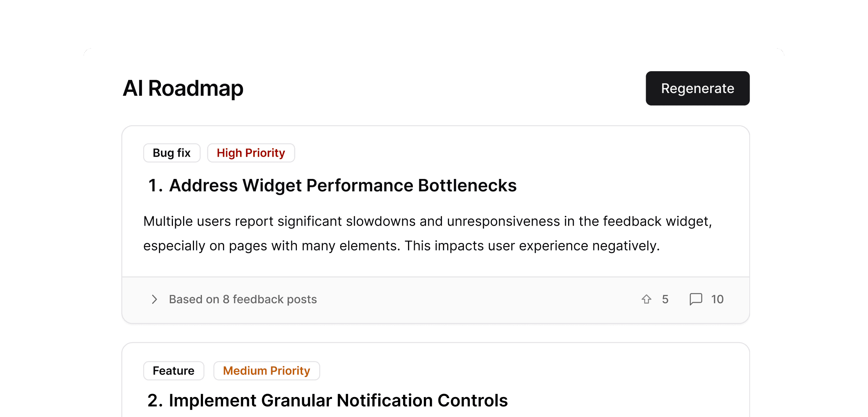Open comments via the speech bubble icon
Image resolution: width=868 pixels, height=417 pixels.
pyautogui.click(x=695, y=299)
